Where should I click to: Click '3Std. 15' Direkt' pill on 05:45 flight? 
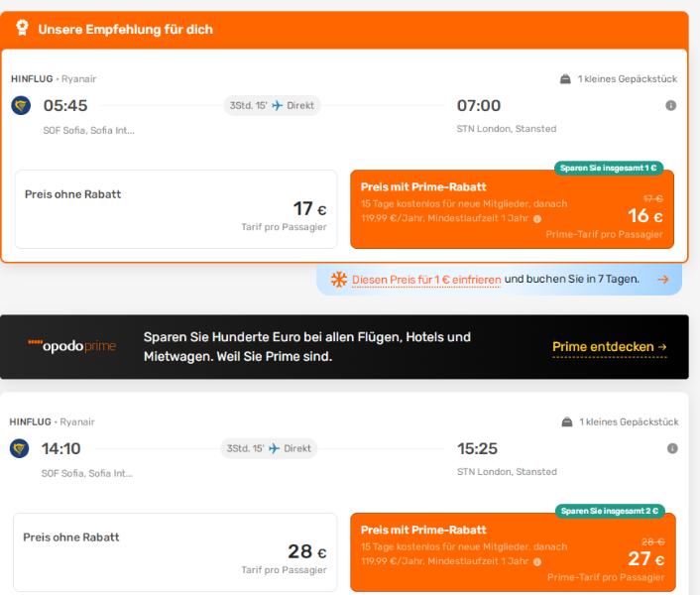coord(272,106)
